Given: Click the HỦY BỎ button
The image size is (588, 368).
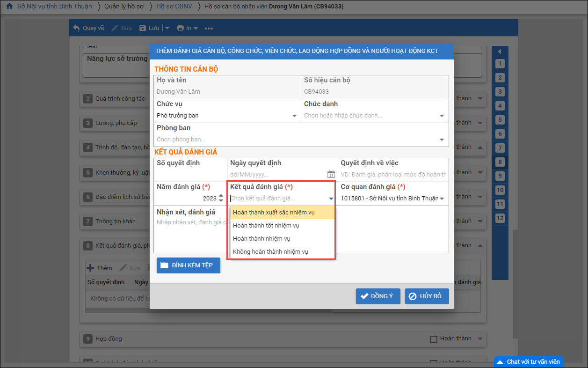Looking at the screenshot, I should point(427,296).
